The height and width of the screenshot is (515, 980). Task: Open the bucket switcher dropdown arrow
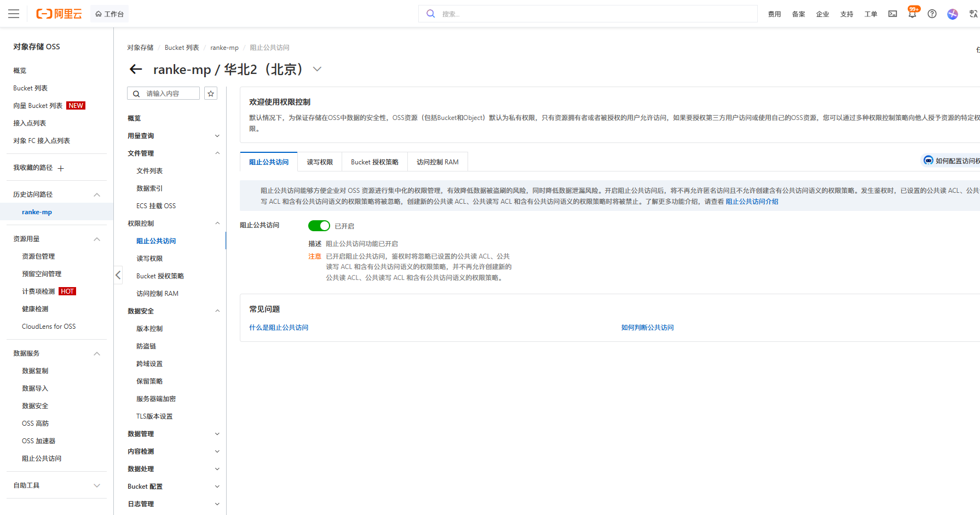click(x=317, y=69)
